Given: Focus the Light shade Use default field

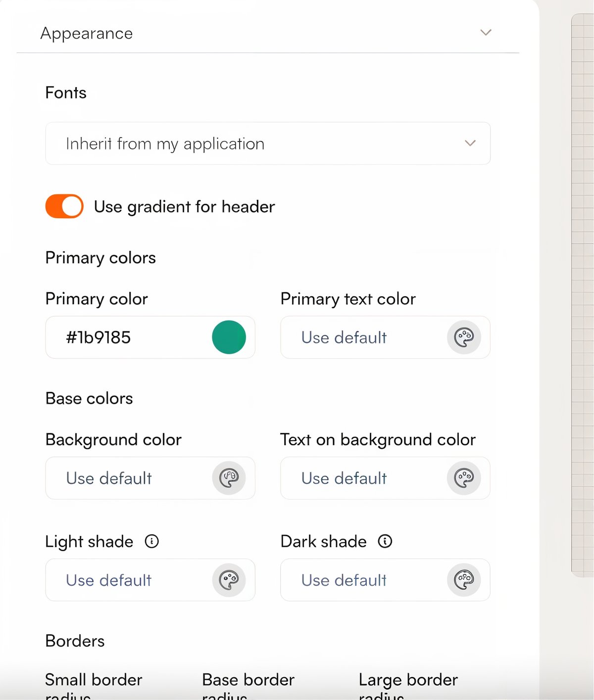Looking at the screenshot, I should click(x=150, y=580).
